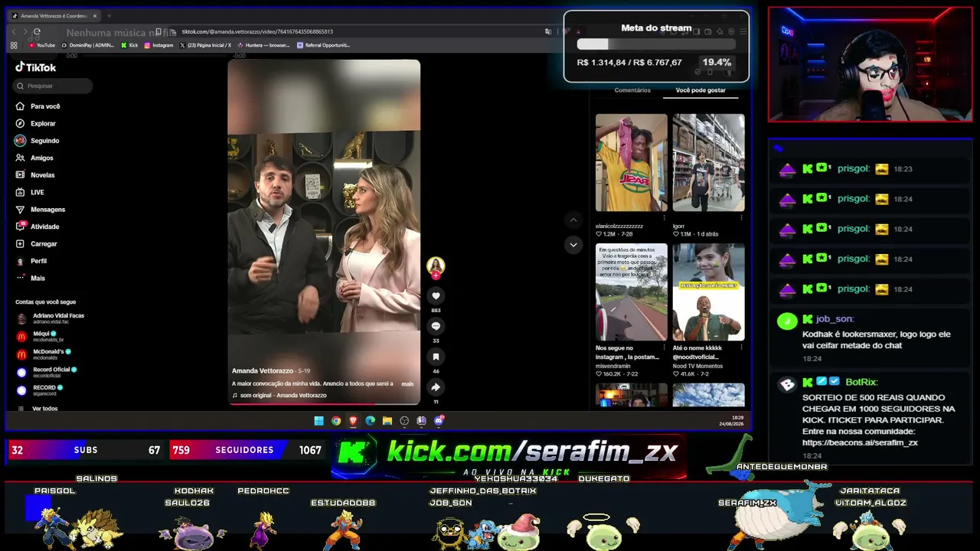Go to the previous video with up chevron
The height and width of the screenshot is (551, 980).
573,220
